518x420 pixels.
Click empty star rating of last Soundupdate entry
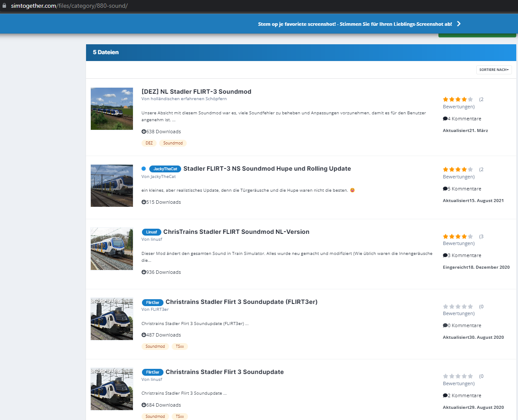[458, 377]
